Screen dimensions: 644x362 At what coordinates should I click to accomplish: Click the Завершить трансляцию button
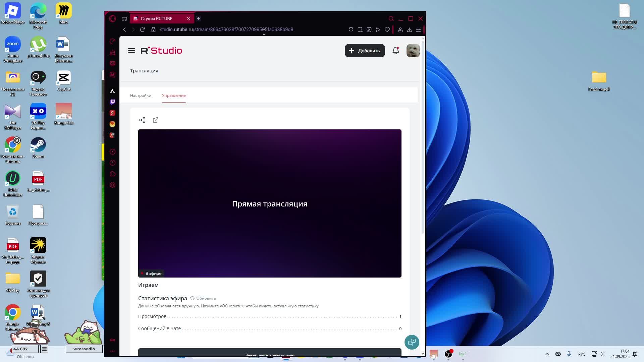270,352
